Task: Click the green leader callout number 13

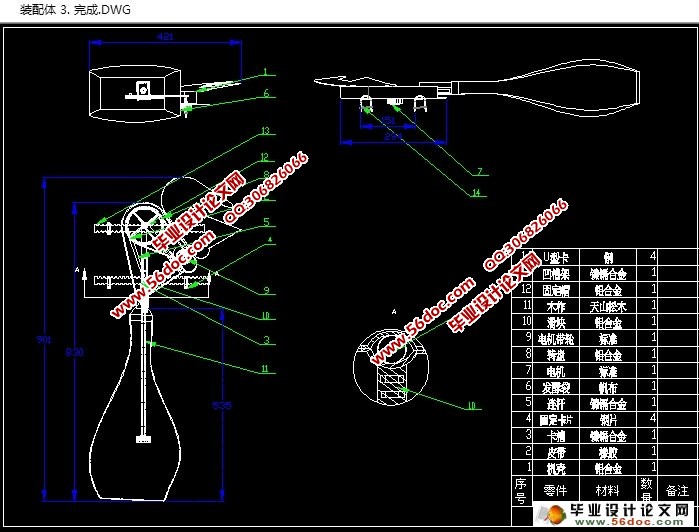Action: [x=265, y=131]
